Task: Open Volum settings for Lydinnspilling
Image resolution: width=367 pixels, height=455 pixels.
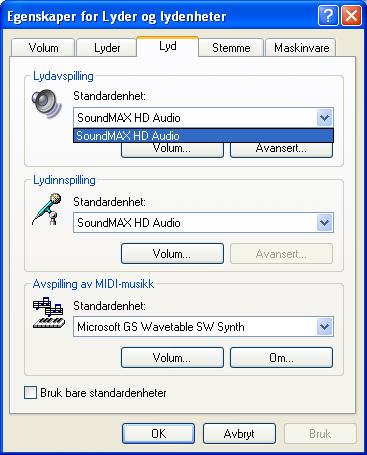Action: [x=172, y=254]
